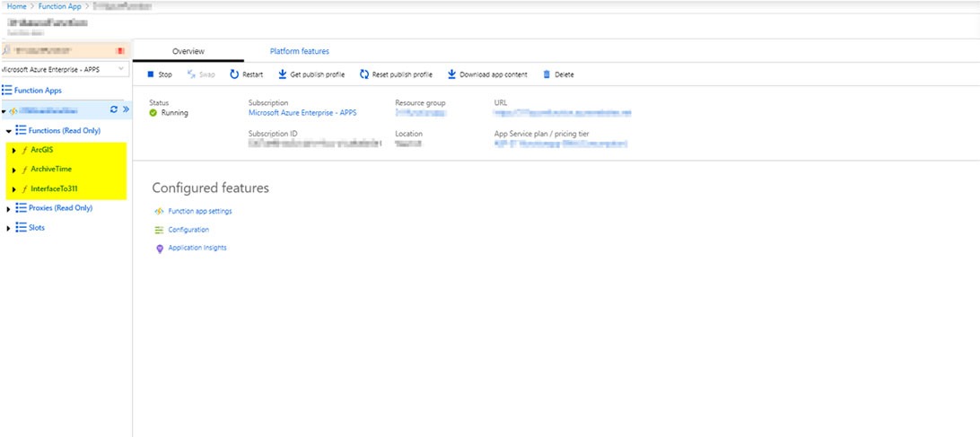
Task: Click the double chevron expand icon in sidebar
Action: (126, 109)
